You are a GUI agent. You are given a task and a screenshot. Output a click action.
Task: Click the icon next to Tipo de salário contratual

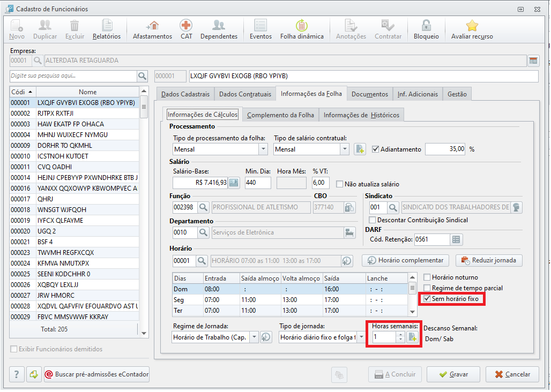click(x=360, y=149)
